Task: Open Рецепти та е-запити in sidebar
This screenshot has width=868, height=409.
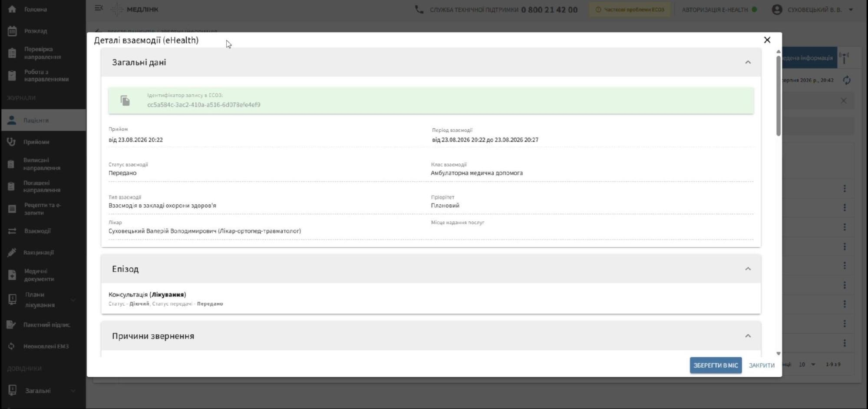Action: 43,209
